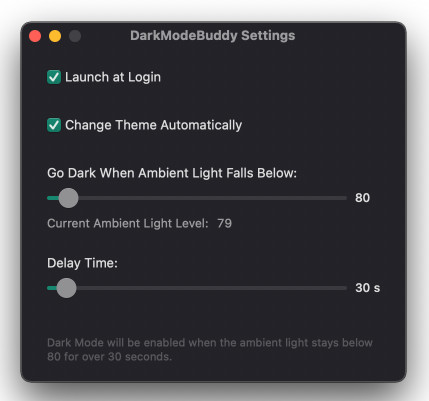Click the threshold value 80 beside the slider
Screen dimensions: 429x401
362,198
